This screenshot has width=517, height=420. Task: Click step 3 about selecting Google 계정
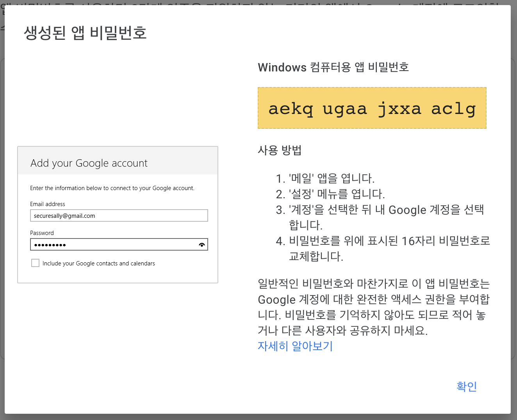[386, 217]
